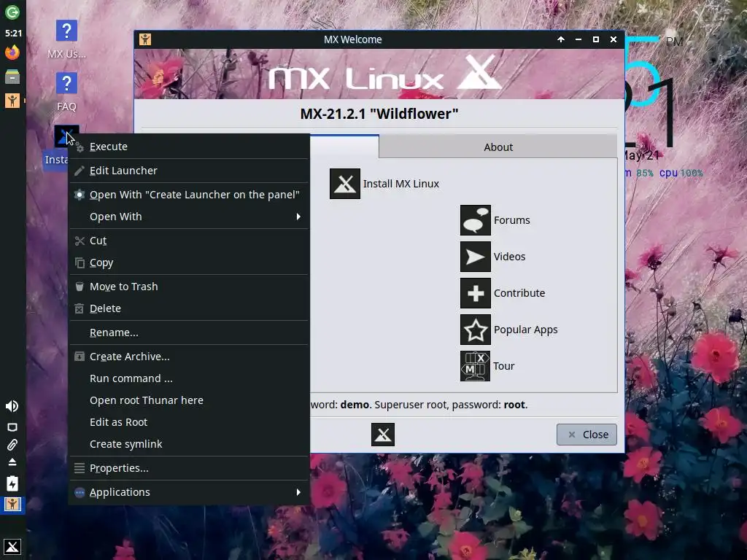Click the eject media icon in the panel
The image size is (747, 560).
[12, 462]
